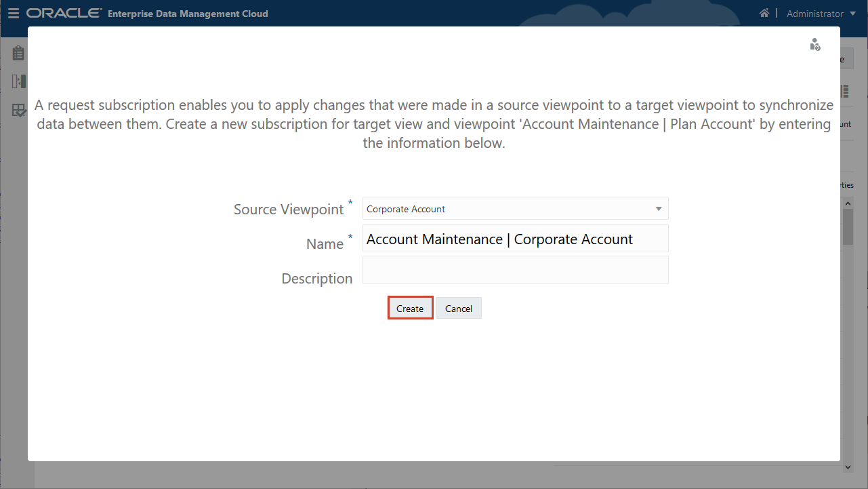Click the viewpoint comparison icon in the sidebar
Image resolution: width=868 pixels, height=489 pixels.
click(18, 81)
